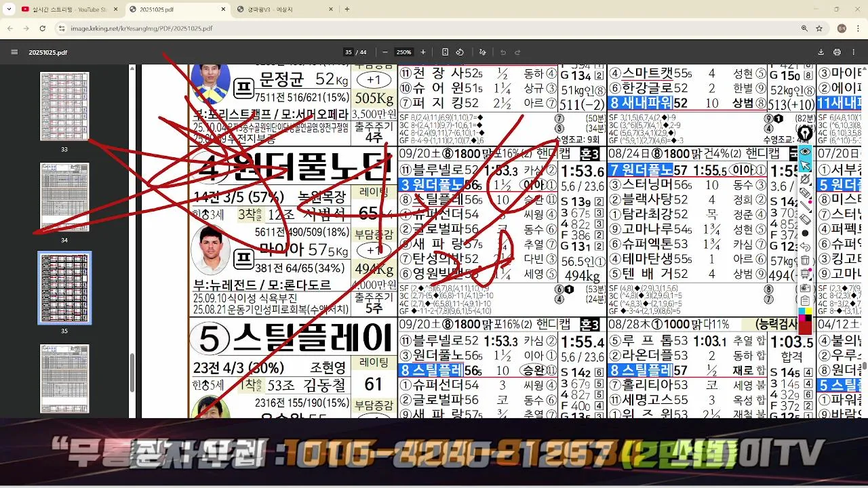Screen dimensions: 868x488
Task: Open page 34 thumbnail
Action: pos(64,197)
